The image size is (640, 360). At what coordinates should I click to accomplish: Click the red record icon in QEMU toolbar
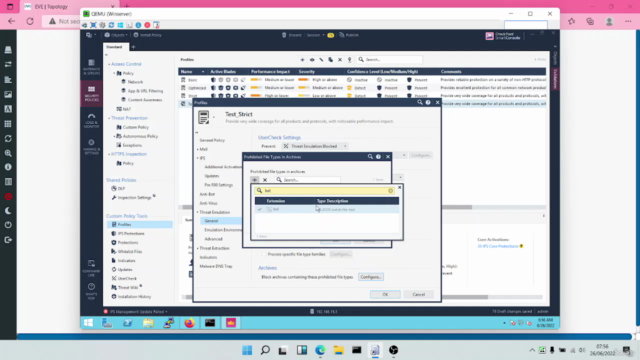(147, 25)
